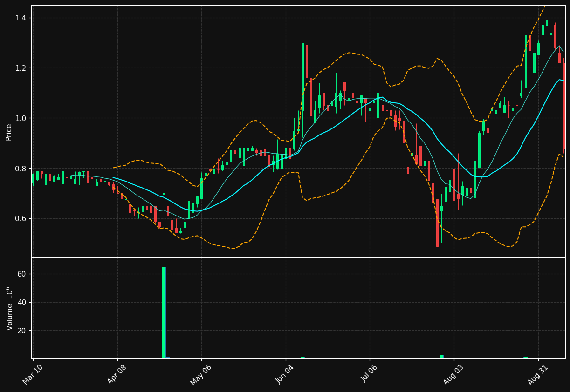570x392 pixels.
Task: Click the Volume 10^6 axis title
Action: (9, 308)
